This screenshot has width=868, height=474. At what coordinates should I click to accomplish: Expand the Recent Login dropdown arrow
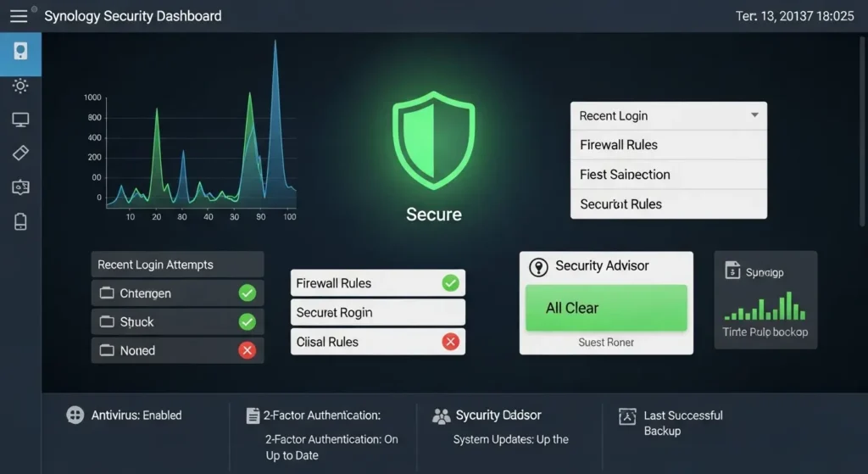click(754, 115)
